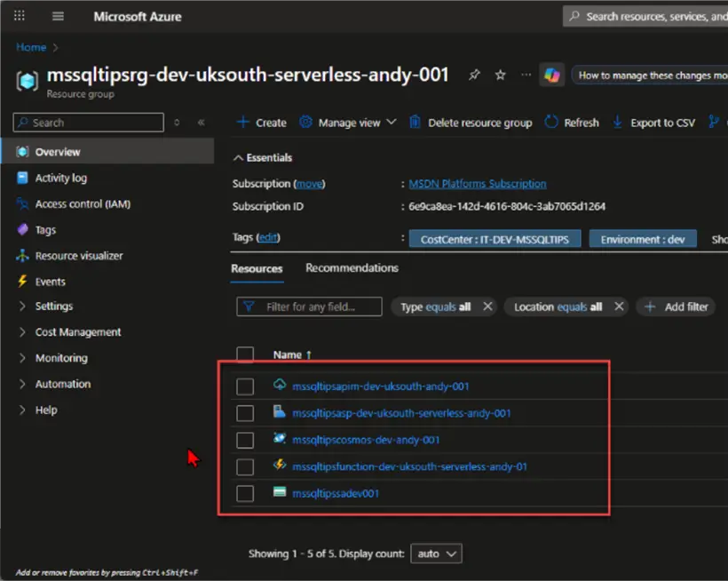Viewport: 728px width, 581px height.
Task: Open the hamburger portal menu
Action: (x=58, y=16)
